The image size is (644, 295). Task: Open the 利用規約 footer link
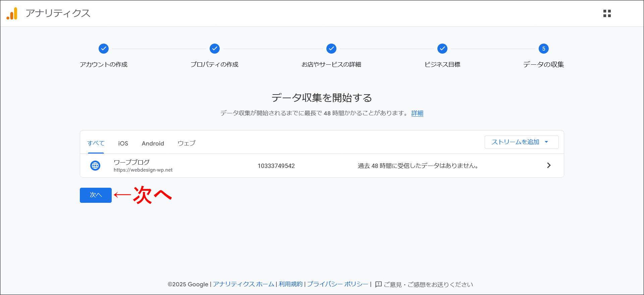pyautogui.click(x=290, y=284)
